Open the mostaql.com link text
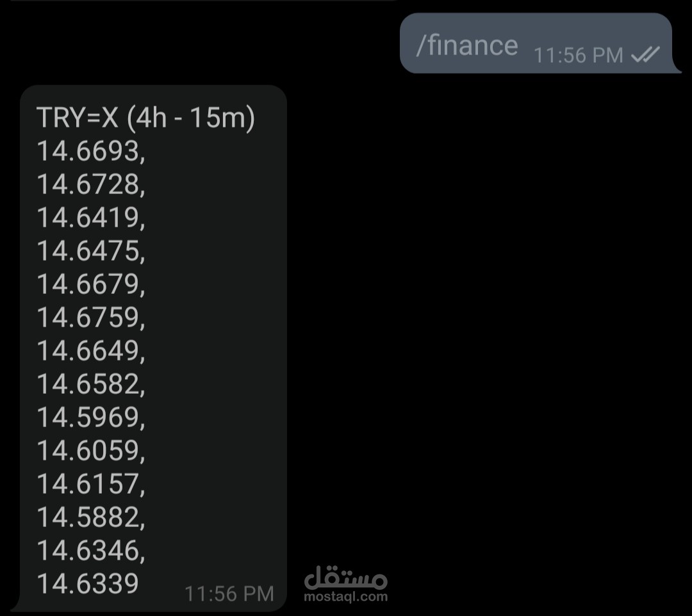Viewport: 692px width, 616px height. [x=345, y=597]
